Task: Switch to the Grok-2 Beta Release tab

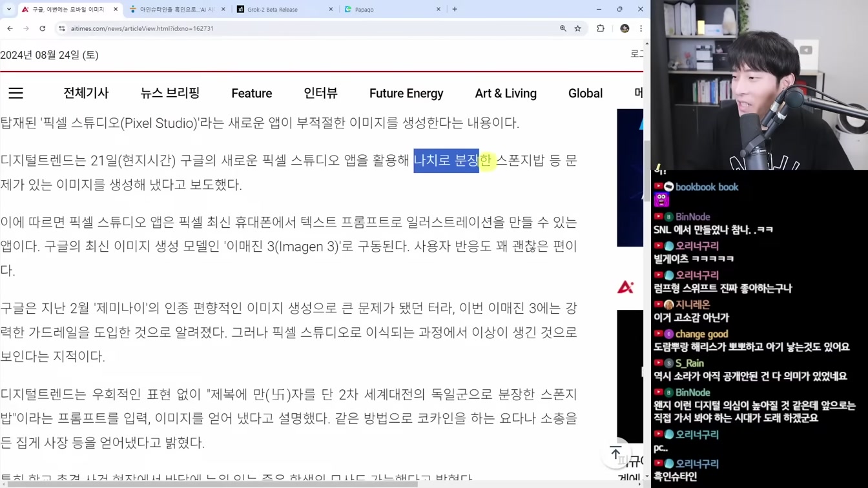Action: tap(285, 10)
